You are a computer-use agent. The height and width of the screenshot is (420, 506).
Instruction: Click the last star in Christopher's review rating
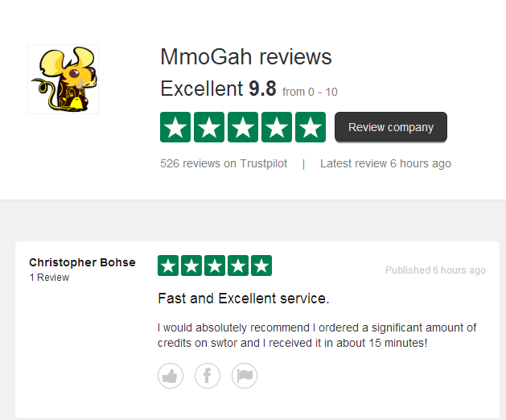click(x=261, y=266)
